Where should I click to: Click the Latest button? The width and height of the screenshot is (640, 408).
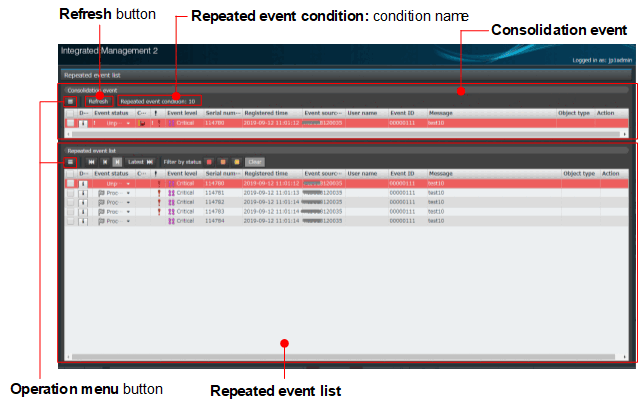(140, 162)
